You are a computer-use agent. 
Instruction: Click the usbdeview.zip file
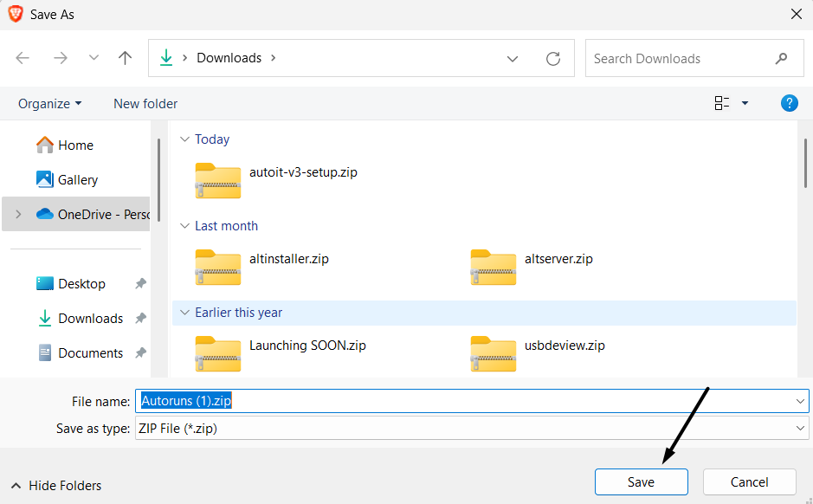point(564,346)
